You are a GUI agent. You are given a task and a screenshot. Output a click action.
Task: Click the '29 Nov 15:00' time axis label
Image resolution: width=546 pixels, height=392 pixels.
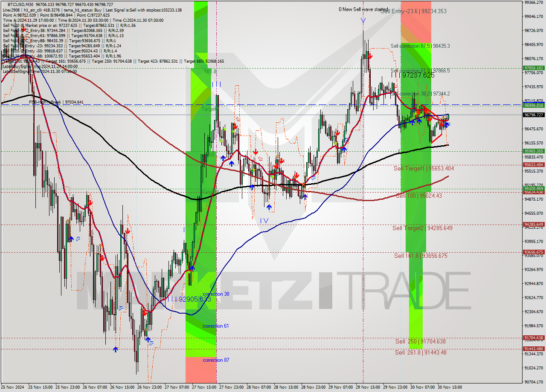point(368,387)
